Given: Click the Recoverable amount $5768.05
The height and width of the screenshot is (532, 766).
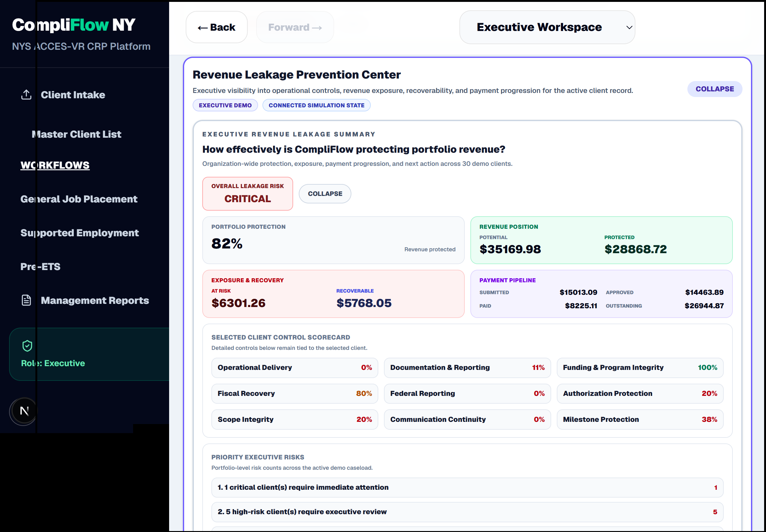Looking at the screenshot, I should click(364, 303).
